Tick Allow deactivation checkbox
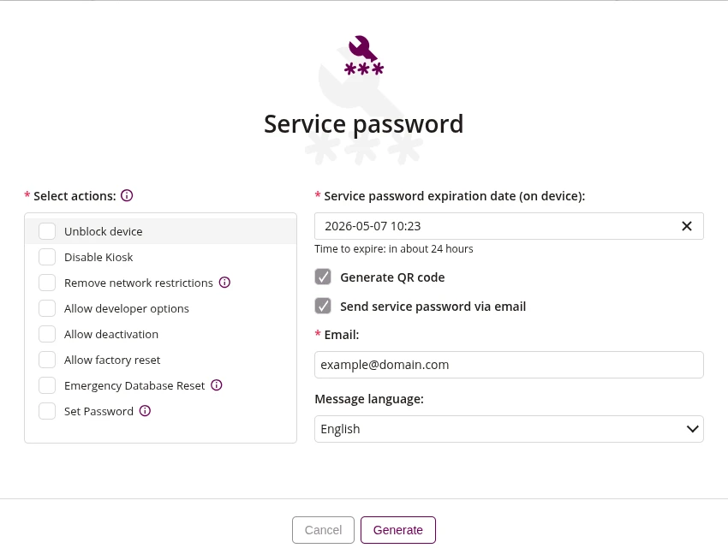This screenshot has width=728, height=560. pos(47,334)
